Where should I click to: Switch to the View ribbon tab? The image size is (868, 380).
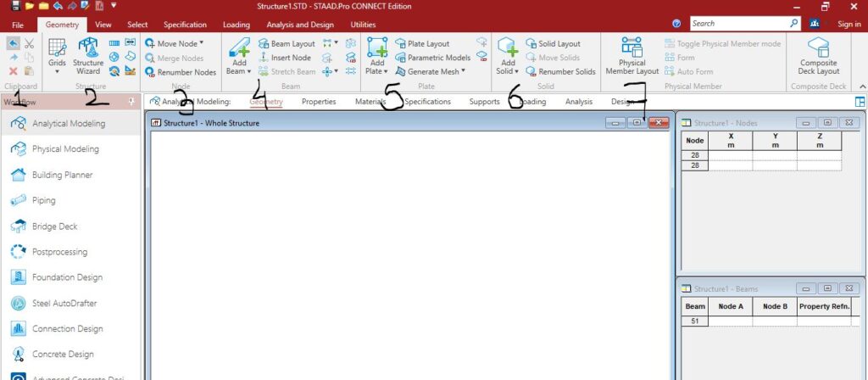(x=103, y=25)
